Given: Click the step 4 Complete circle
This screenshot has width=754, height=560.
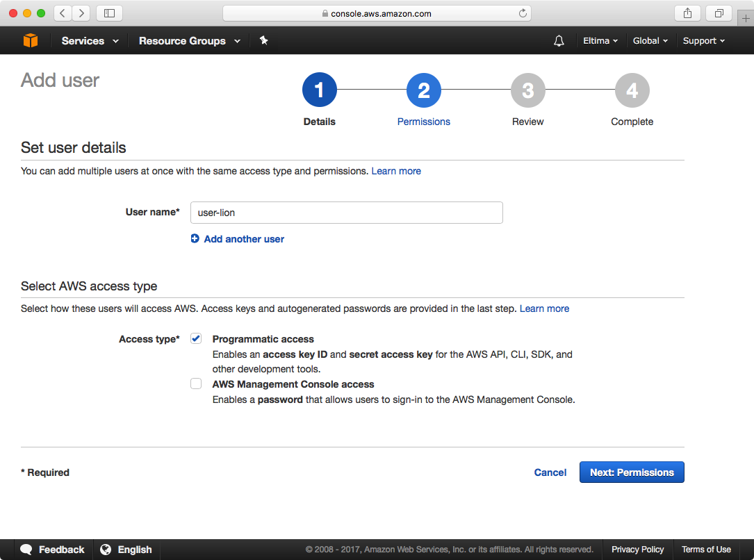Looking at the screenshot, I should pos(632,90).
